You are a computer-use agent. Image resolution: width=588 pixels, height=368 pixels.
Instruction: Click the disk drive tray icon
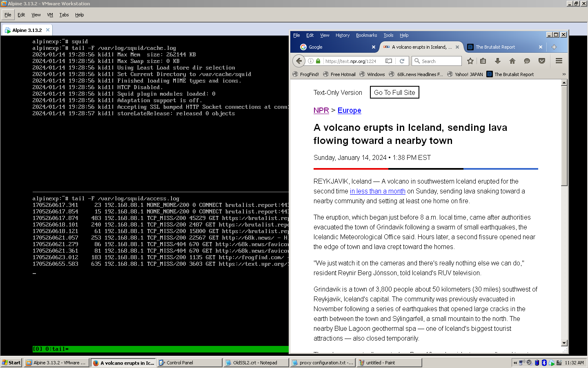[x=559, y=362]
